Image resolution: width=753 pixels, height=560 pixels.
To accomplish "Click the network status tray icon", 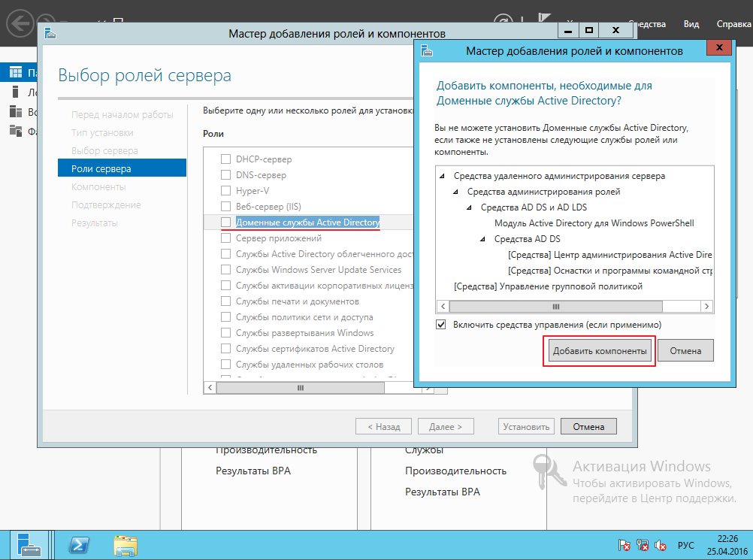I will click(x=643, y=545).
